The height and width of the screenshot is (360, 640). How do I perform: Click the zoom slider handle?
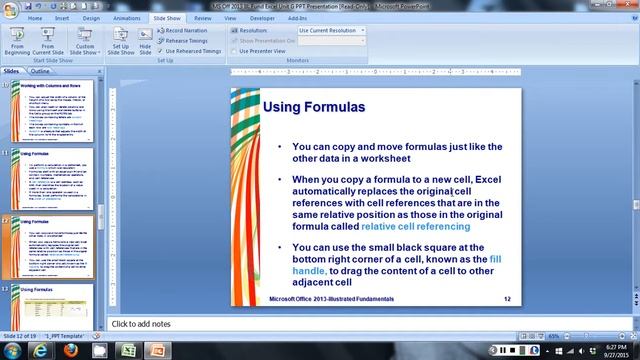587,336
